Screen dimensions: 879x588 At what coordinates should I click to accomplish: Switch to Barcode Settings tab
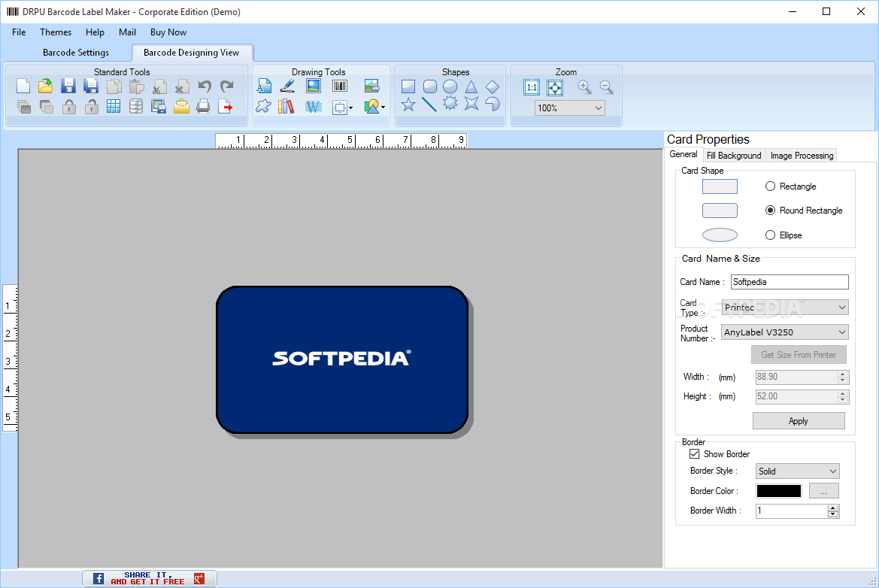(x=76, y=53)
